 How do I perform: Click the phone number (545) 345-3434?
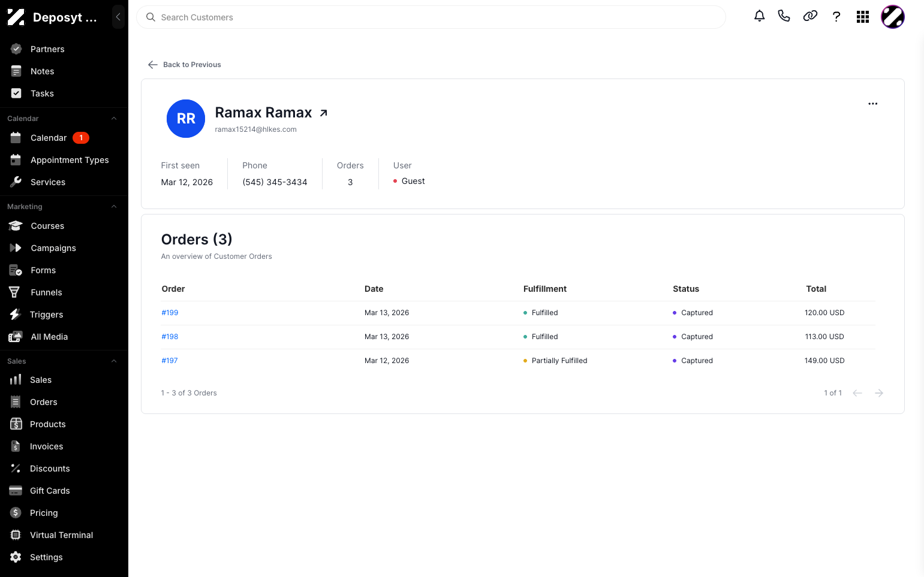pyautogui.click(x=275, y=182)
